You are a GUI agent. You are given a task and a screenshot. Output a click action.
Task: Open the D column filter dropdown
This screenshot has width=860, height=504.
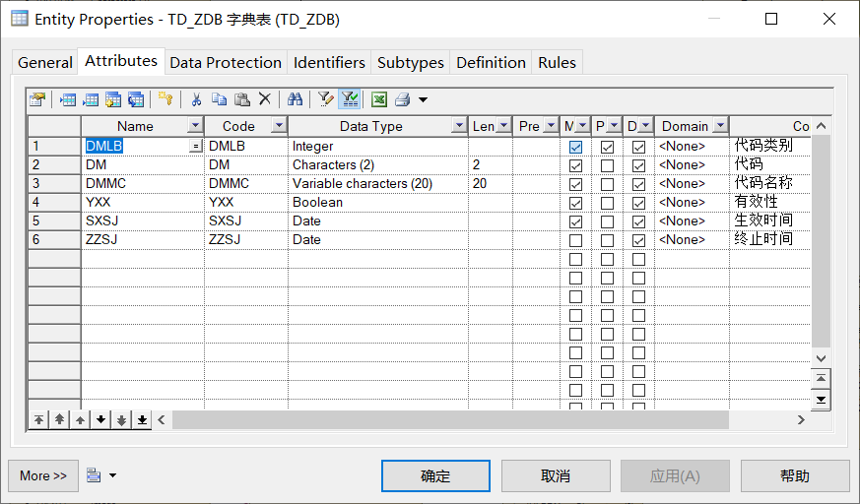tap(645, 126)
